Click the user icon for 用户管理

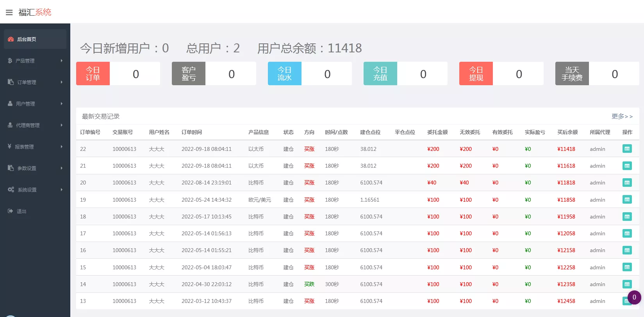[10, 104]
